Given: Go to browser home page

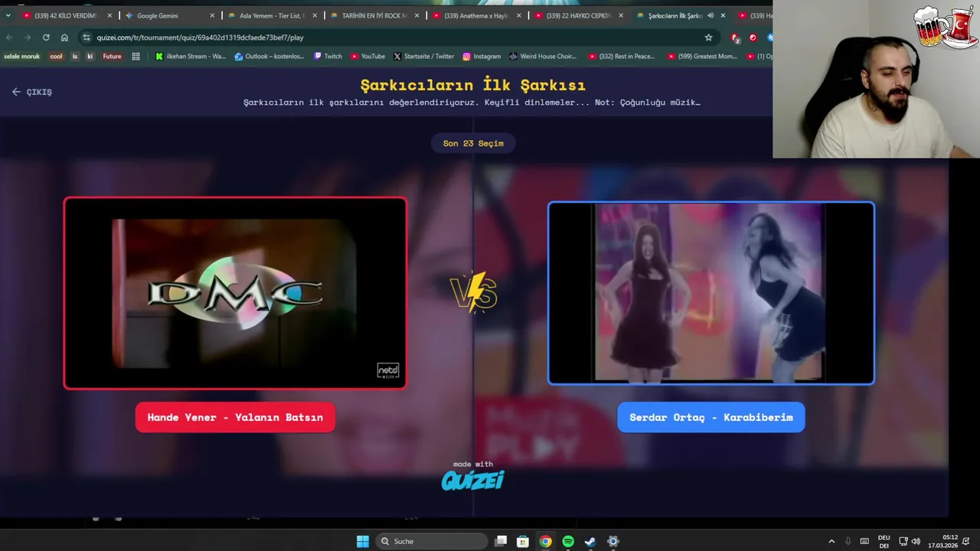Looking at the screenshot, I should coord(64,37).
